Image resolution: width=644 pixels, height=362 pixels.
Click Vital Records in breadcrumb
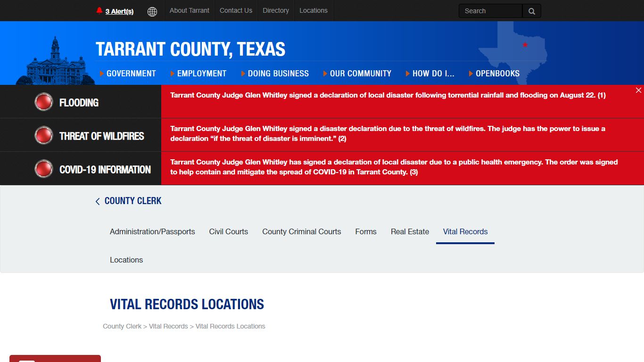pyautogui.click(x=168, y=326)
